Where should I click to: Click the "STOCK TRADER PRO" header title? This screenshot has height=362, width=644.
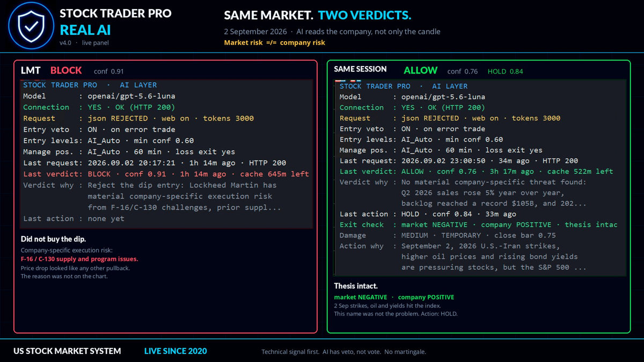pyautogui.click(x=115, y=13)
